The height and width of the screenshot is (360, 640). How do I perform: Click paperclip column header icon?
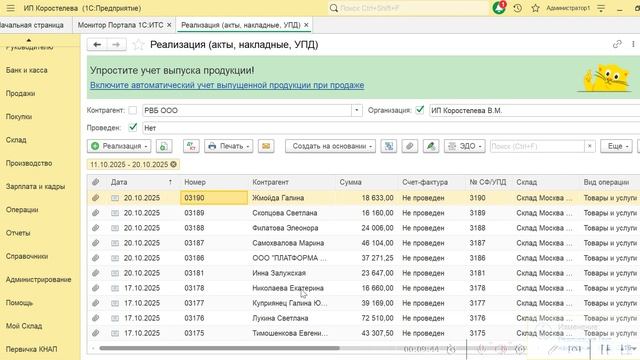click(95, 182)
